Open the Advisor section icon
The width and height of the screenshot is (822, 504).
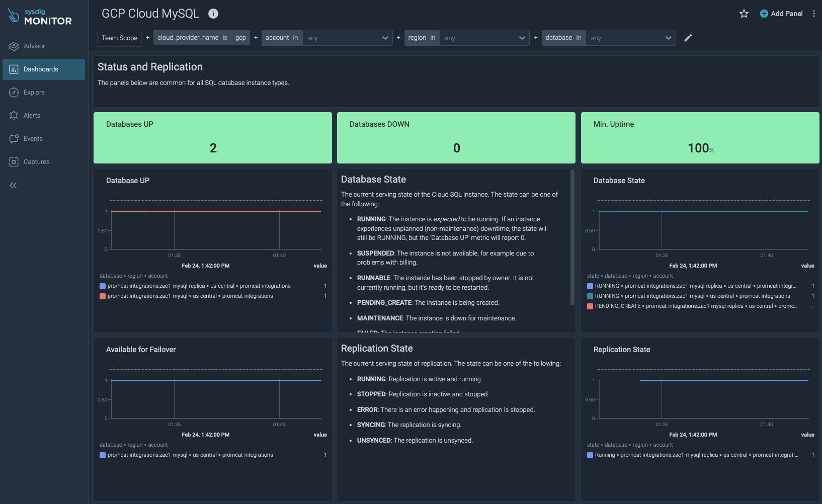[x=14, y=46]
